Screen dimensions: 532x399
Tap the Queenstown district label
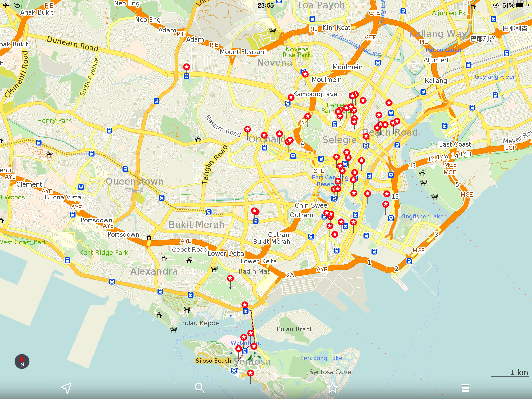point(135,181)
